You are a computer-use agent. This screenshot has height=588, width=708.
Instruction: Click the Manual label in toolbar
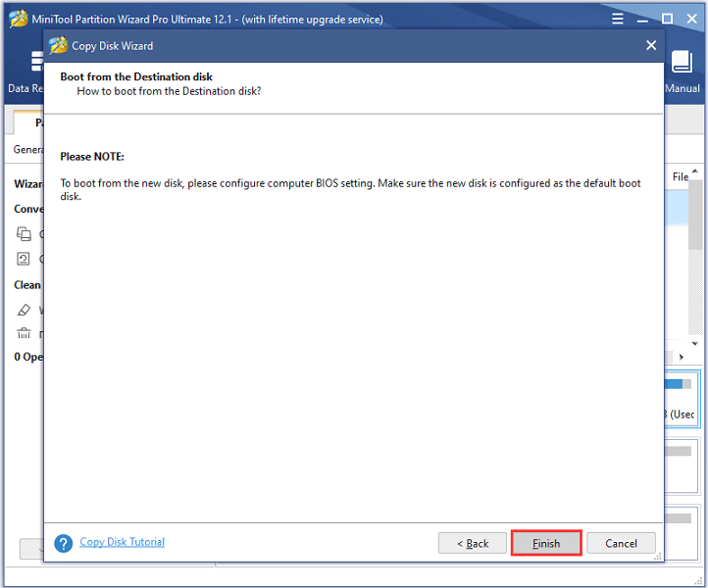tap(683, 88)
